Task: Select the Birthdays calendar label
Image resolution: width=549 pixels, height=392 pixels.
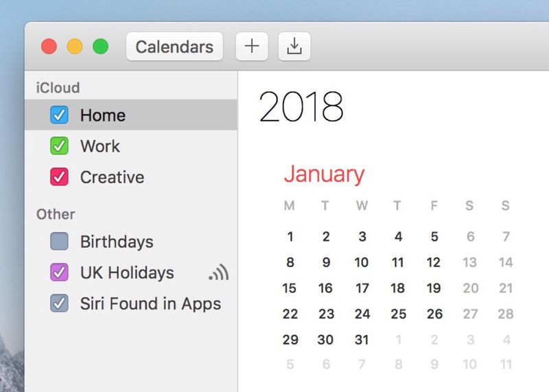Action: 117,242
